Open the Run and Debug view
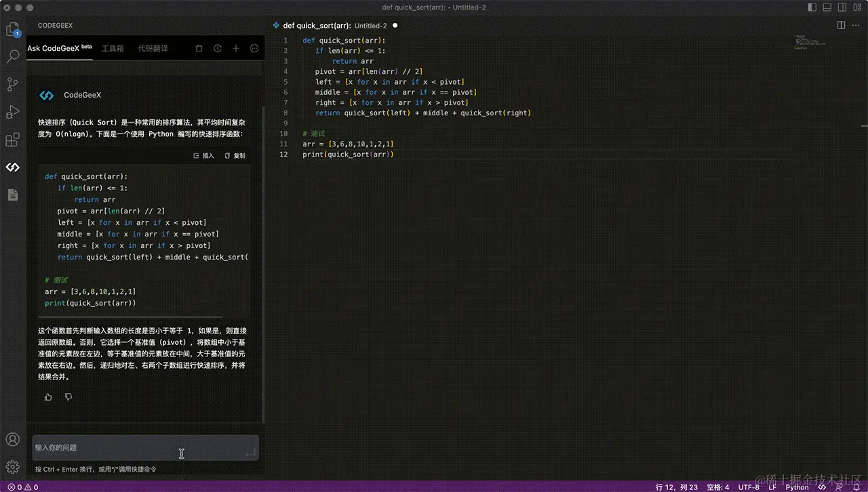868x492 pixels. tap(13, 112)
